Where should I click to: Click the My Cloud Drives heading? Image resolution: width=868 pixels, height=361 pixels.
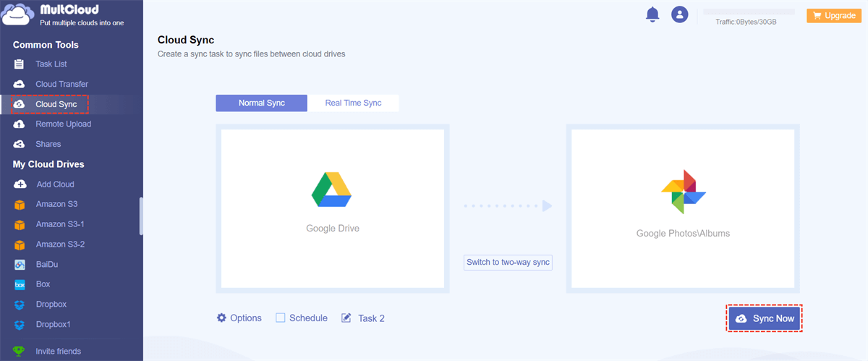48,164
